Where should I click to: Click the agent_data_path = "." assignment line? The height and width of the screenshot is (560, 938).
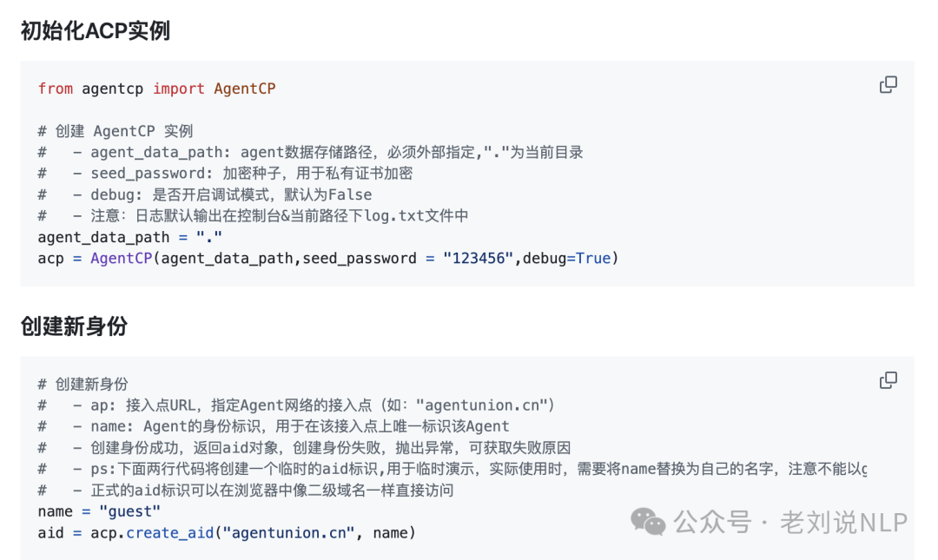(x=129, y=237)
